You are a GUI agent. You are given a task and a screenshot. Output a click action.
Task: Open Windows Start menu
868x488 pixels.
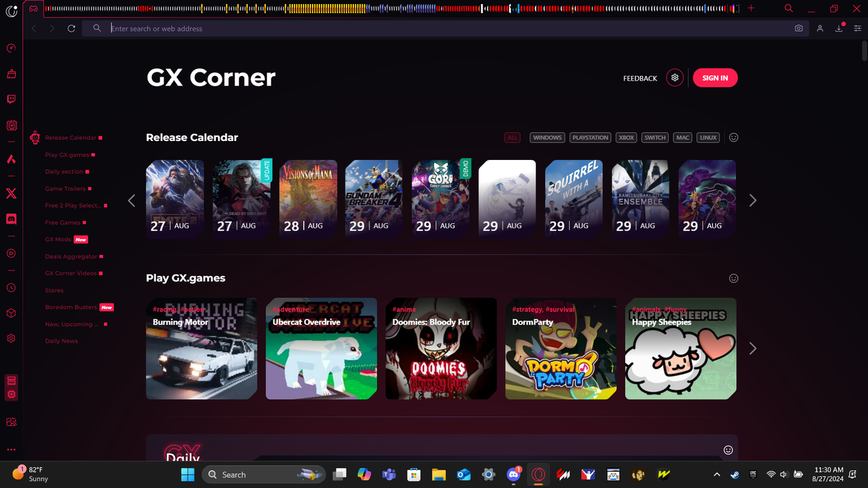click(188, 474)
